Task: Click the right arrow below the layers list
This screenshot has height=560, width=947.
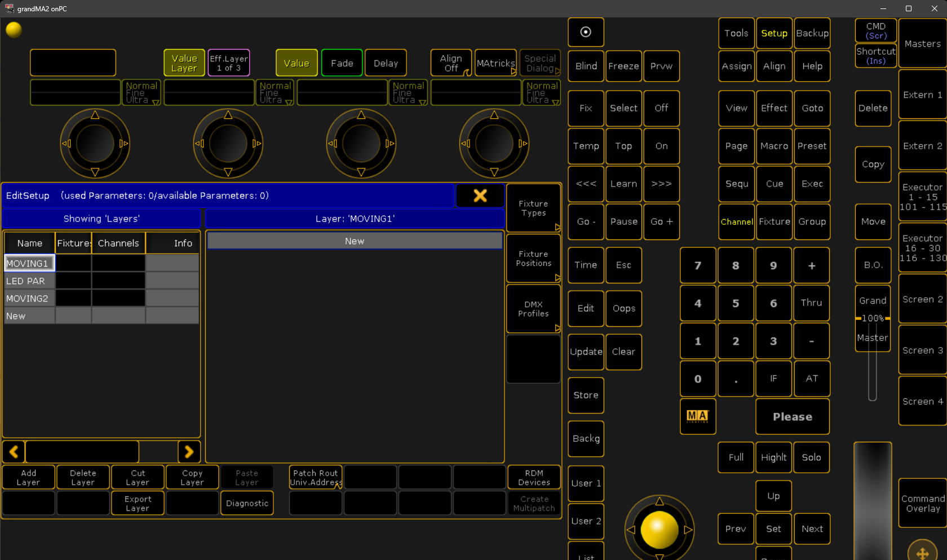Action: [x=189, y=451]
